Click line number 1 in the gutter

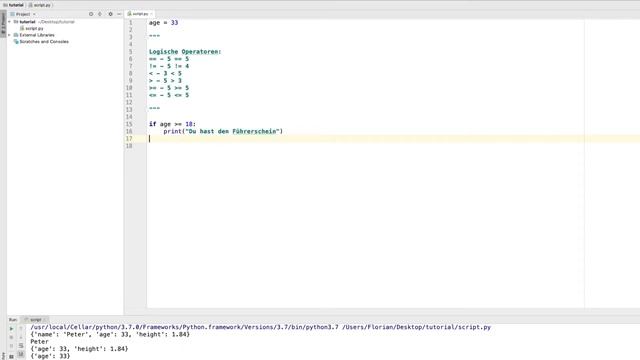131,23
